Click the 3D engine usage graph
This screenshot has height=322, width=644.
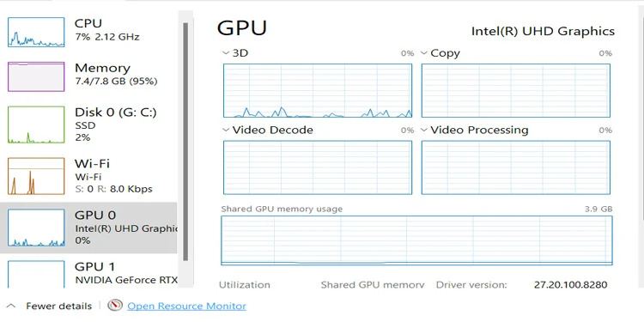(x=318, y=91)
